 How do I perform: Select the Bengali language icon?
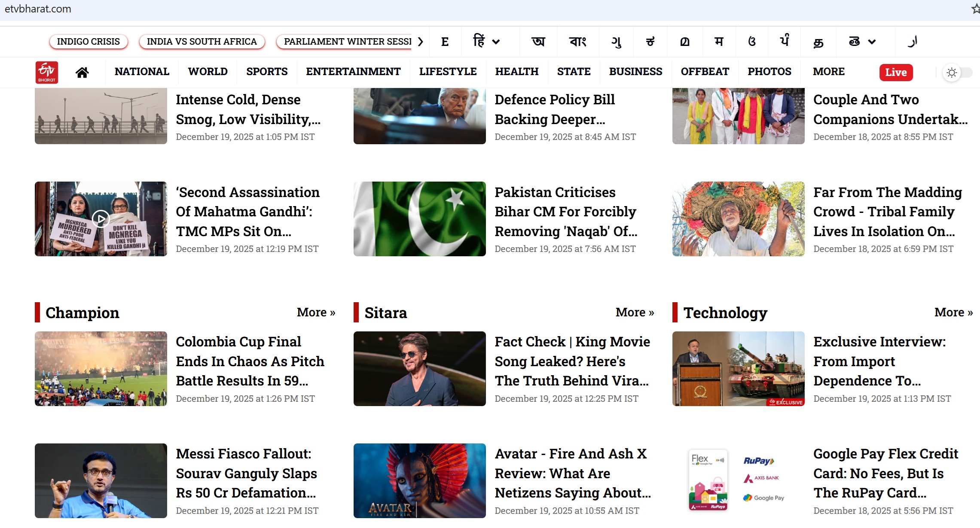tap(577, 42)
